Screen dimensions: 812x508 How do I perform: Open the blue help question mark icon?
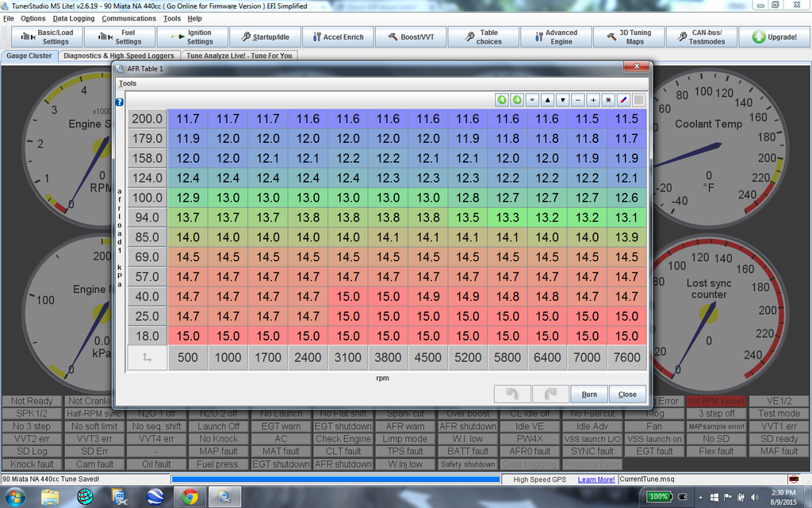pos(120,102)
